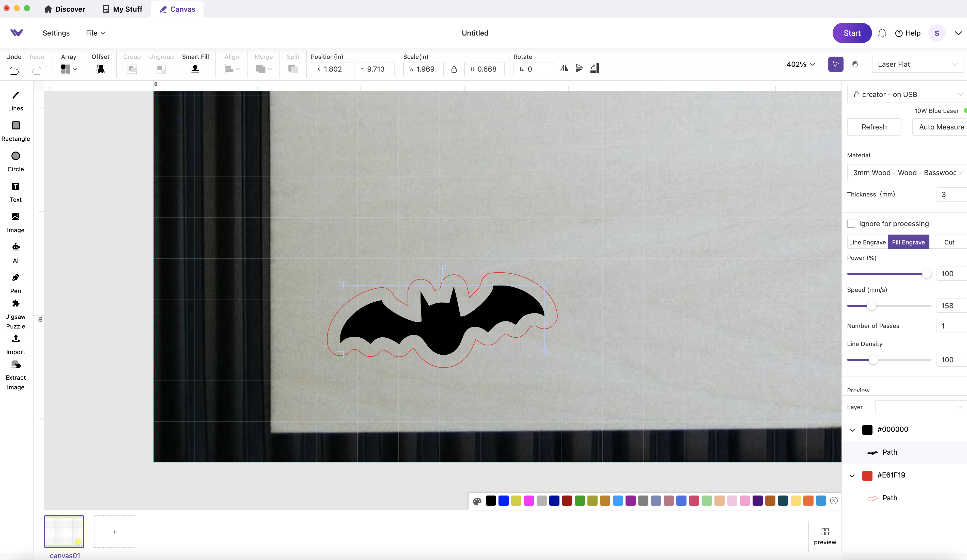
Task: Toggle the aspect ratio lock
Action: tap(454, 69)
